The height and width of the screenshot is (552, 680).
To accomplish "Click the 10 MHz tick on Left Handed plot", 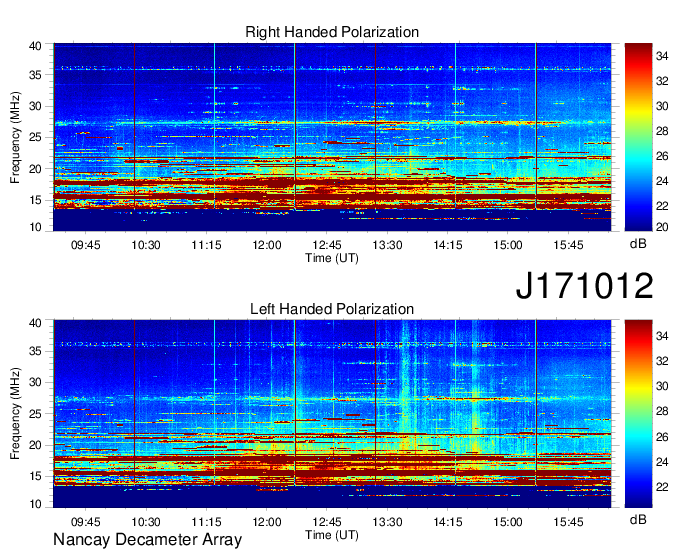I will coord(36,504).
